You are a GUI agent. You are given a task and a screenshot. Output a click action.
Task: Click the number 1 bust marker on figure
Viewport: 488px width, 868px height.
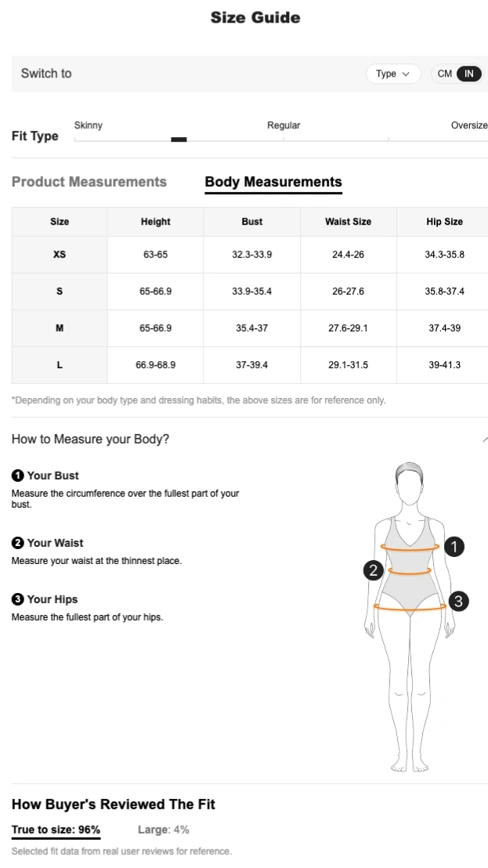454,547
